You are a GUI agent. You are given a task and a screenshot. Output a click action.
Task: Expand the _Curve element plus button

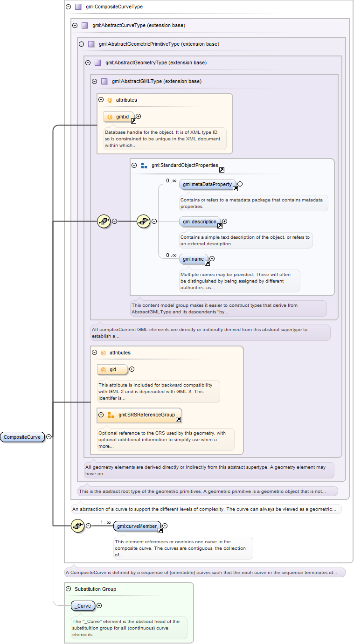pos(99,606)
